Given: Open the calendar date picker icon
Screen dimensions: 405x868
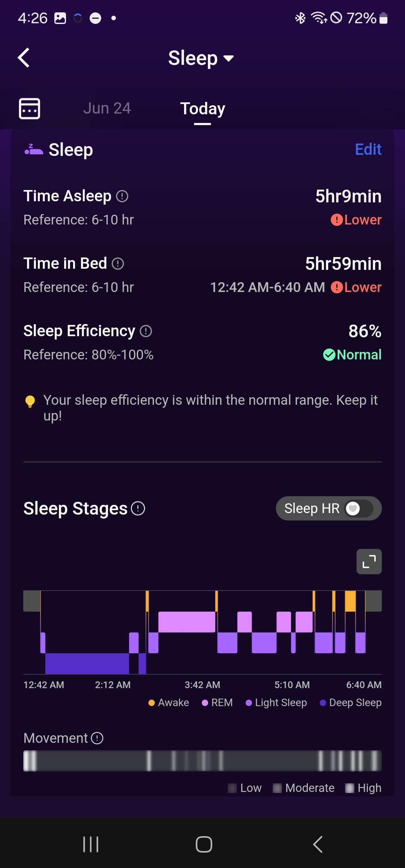Looking at the screenshot, I should coord(30,109).
